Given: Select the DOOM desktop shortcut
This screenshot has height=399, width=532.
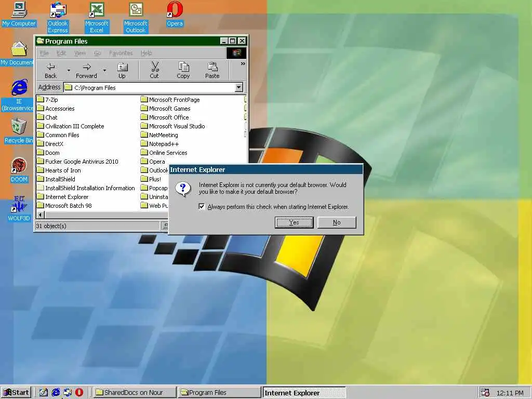Looking at the screenshot, I should [19, 170].
